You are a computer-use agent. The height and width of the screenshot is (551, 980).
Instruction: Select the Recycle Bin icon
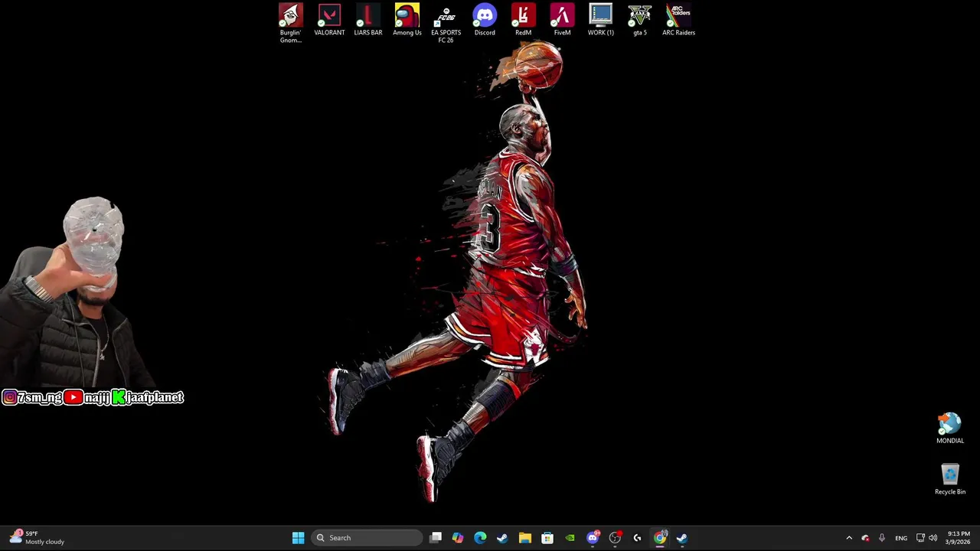950,479
